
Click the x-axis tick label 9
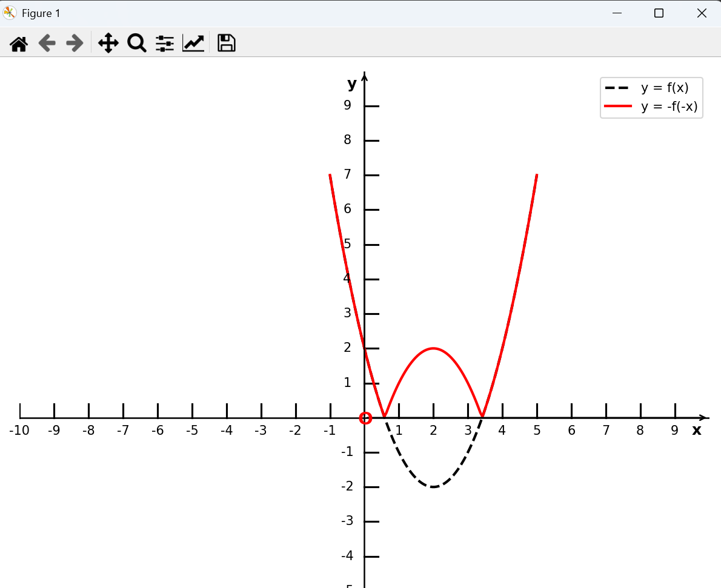coord(674,431)
